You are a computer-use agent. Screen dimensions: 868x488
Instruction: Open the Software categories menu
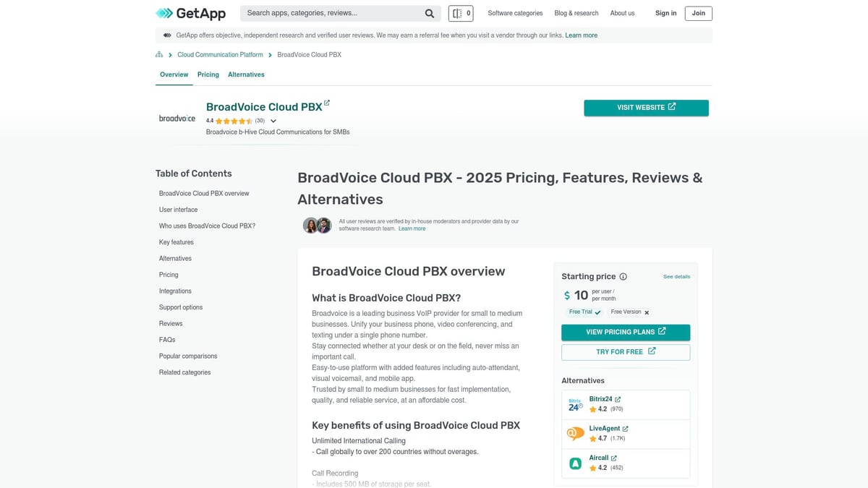[515, 13]
